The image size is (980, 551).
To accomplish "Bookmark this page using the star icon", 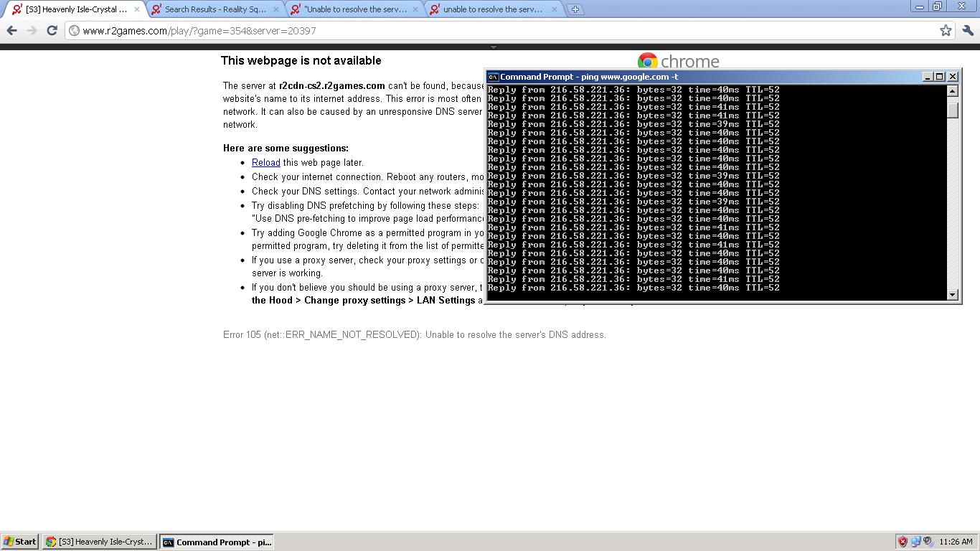I will coord(946,30).
